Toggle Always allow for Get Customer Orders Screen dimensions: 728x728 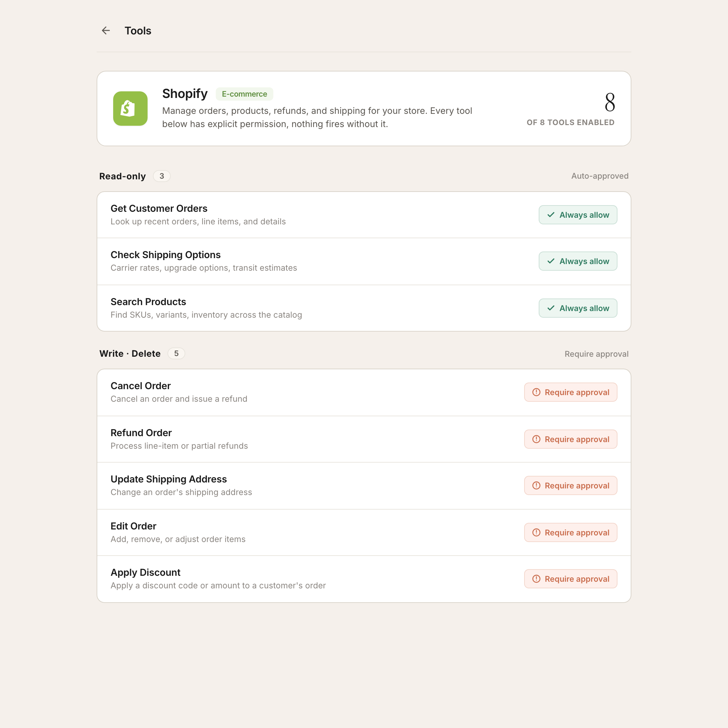[578, 215]
